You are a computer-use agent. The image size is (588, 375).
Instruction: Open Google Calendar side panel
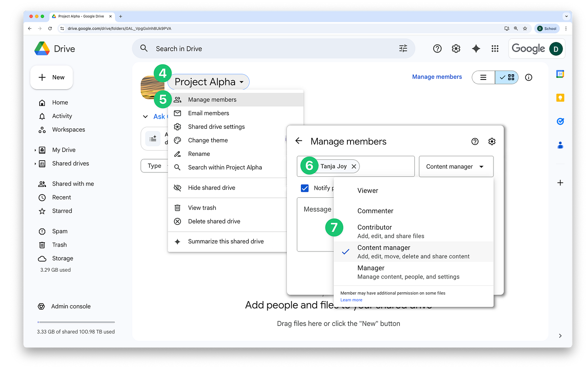point(560,74)
